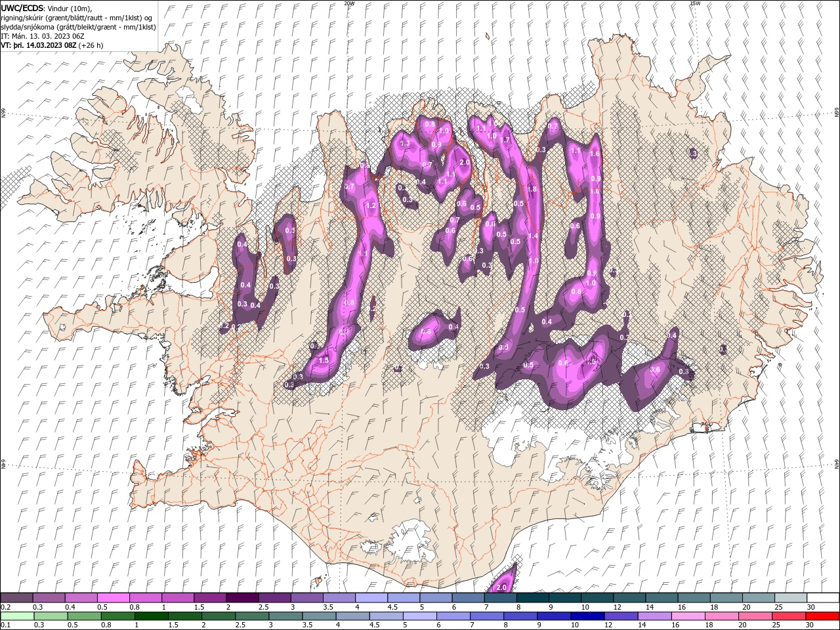Pick lower legend swatch between 3.5 and 4
Screen dimensions: 840x630
click(319, 616)
